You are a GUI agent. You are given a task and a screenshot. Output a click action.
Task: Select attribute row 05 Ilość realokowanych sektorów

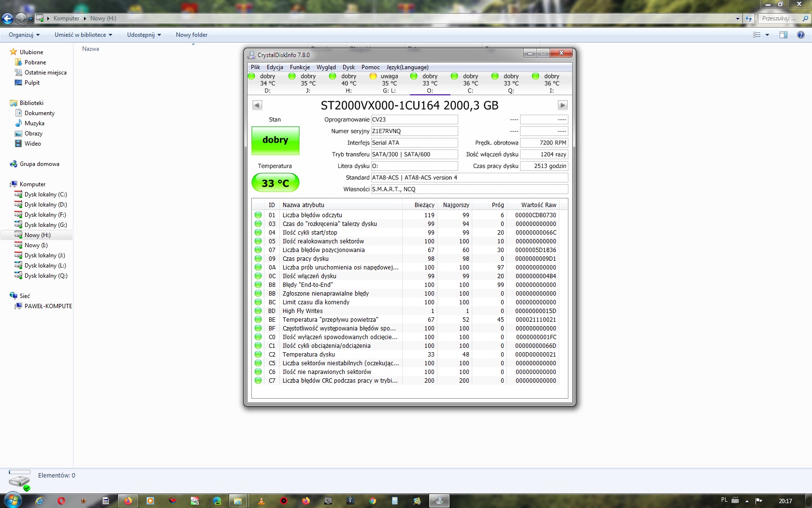[x=405, y=241]
